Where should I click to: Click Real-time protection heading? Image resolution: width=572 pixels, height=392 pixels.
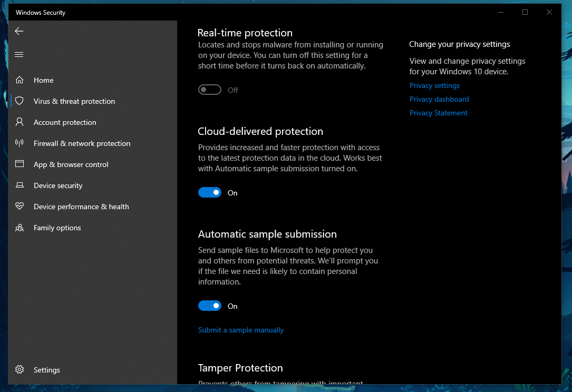point(245,33)
